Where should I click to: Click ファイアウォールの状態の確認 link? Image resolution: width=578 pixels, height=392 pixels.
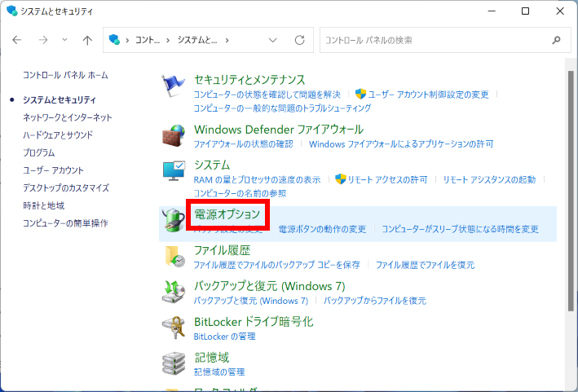coord(244,144)
